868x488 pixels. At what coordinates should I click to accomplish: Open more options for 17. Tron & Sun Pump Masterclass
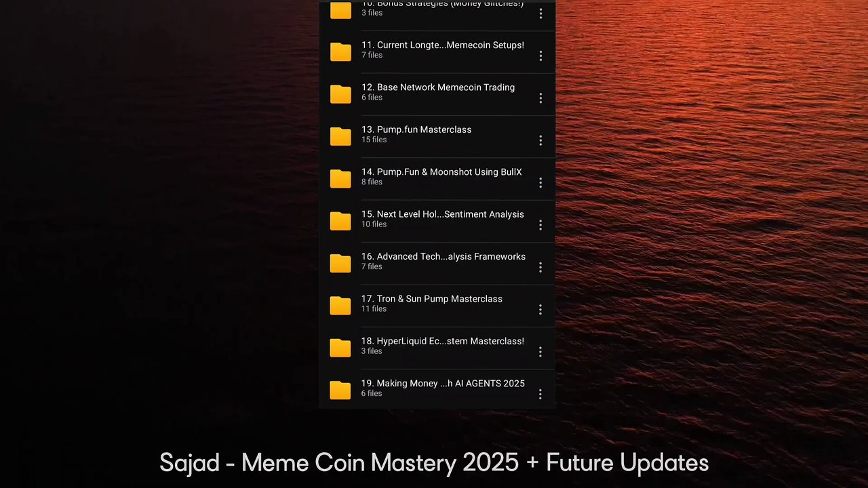[540, 310]
